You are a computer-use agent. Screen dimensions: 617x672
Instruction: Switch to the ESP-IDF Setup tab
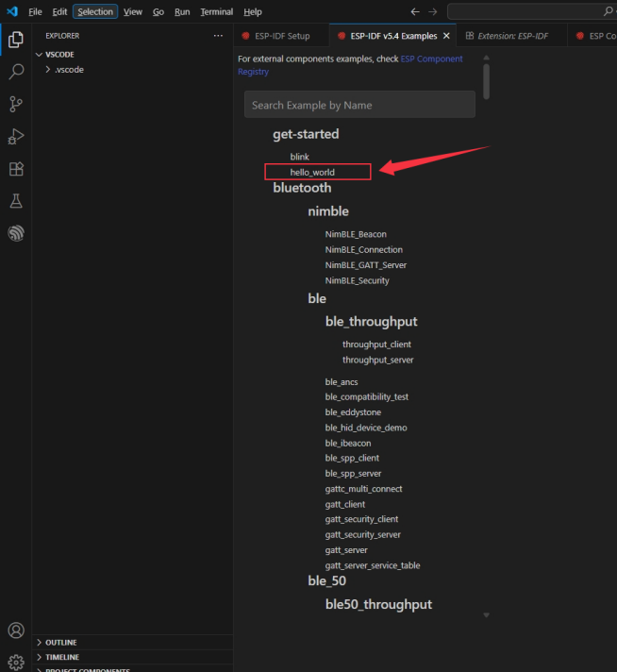281,36
